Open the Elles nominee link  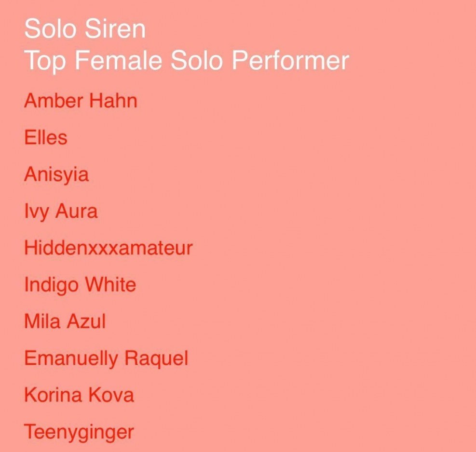(x=46, y=138)
